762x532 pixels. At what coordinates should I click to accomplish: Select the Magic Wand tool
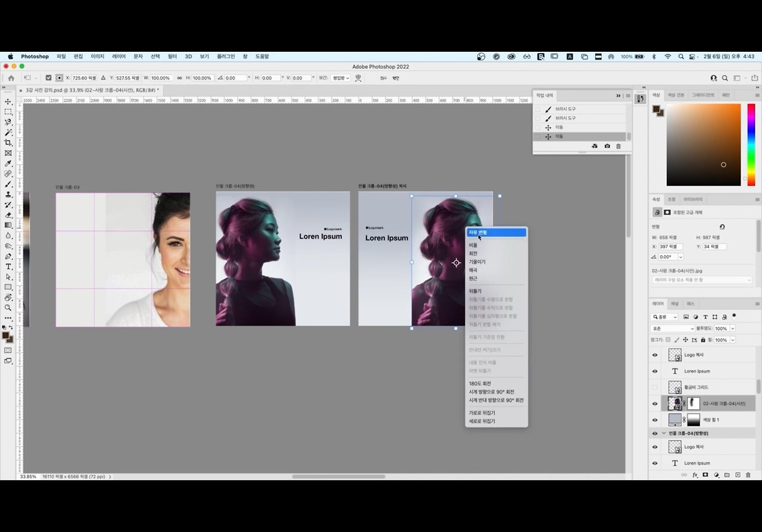(8, 132)
